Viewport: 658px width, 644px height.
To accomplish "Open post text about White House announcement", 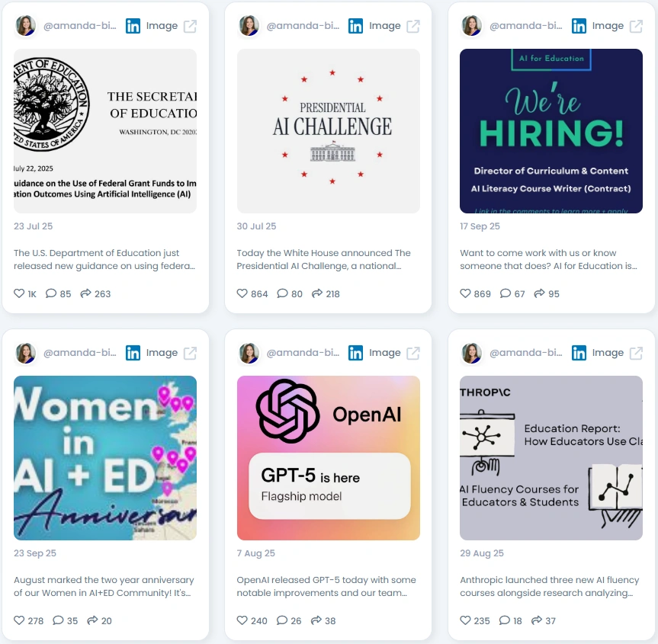I will pyautogui.click(x=323, y=259).
